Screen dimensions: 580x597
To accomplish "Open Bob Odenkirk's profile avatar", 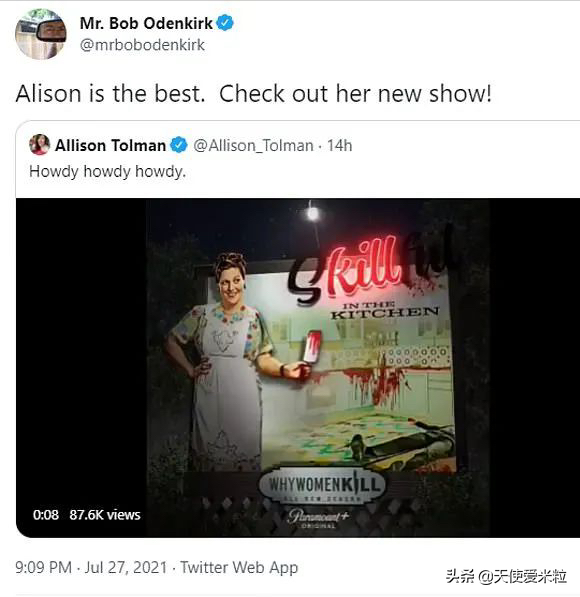I will tap(40, 34).
